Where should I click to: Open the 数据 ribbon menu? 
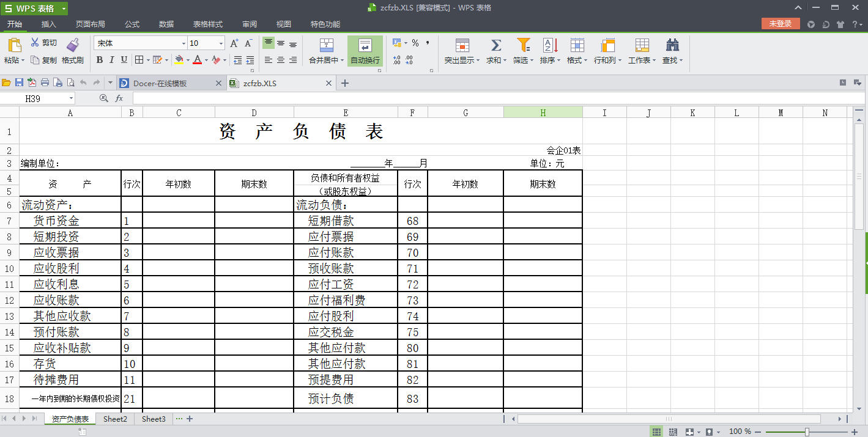(166, 25)
